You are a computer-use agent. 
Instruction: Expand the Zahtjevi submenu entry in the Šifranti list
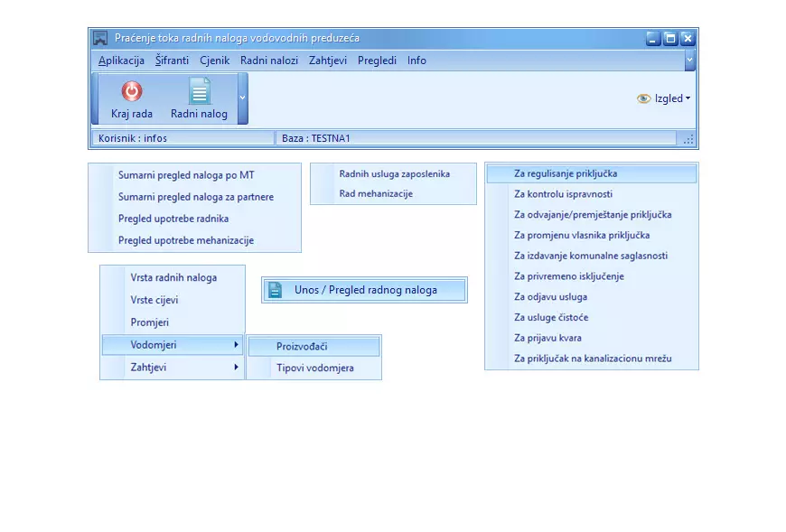pos(173,368)
